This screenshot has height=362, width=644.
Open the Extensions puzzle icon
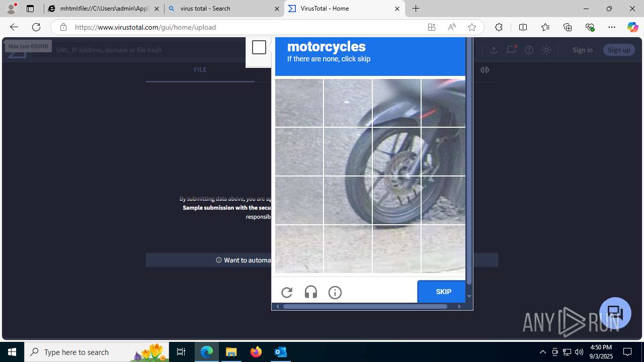499,27
